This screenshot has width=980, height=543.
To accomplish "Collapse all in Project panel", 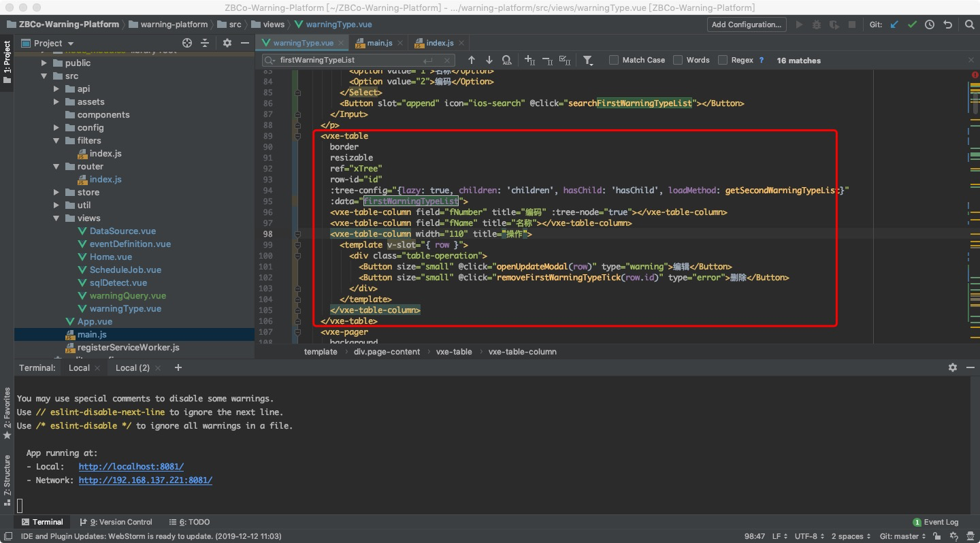I will pos(205,43).
